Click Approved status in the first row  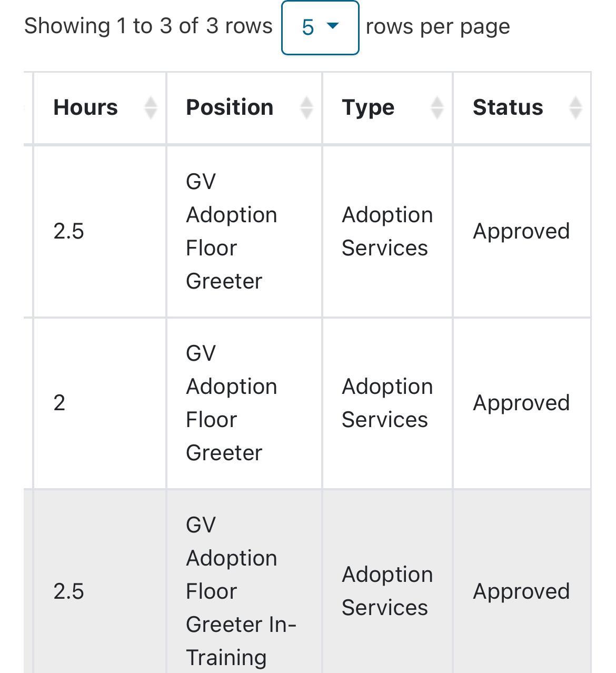pyautogui.click(x=521, y=231)
